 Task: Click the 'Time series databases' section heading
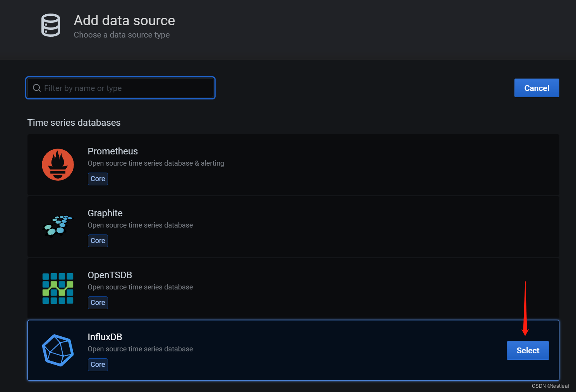click(x=74, y=123)
